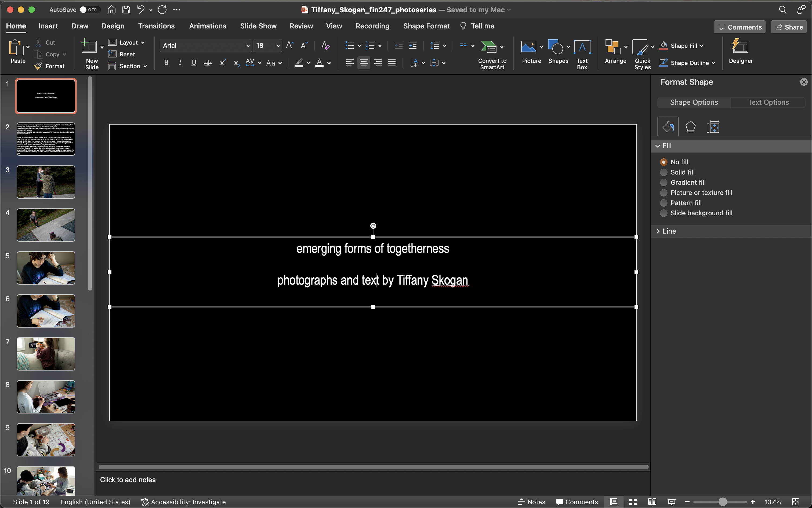Click the Redo arrow icon
Viewport: 812px width, 508px height.
[x=162, y=9]
